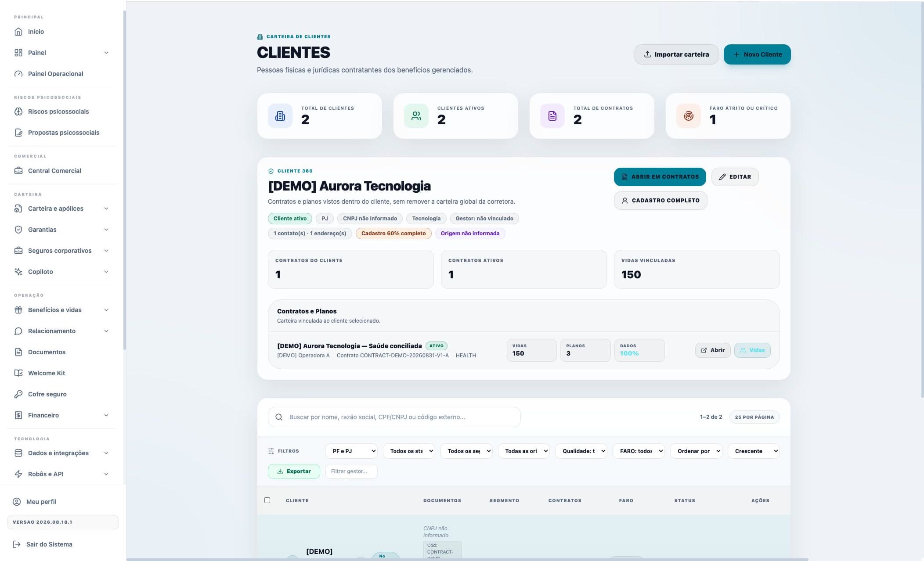
Task: Click the Sair do Sistema logout icon
Action: point(17,544)
